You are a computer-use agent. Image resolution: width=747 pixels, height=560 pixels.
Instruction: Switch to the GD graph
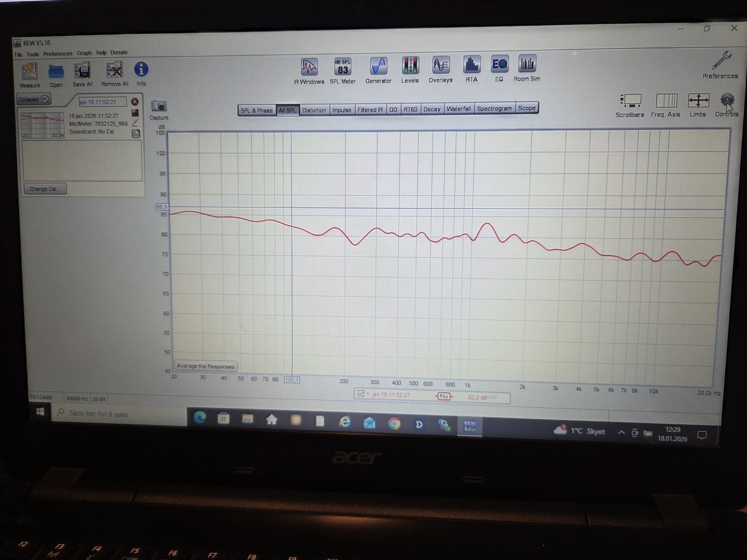[393, 109]
